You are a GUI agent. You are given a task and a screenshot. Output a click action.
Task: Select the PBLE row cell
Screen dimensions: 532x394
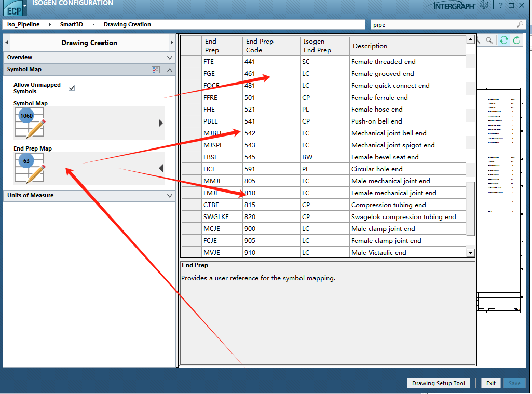coord(222,121)
